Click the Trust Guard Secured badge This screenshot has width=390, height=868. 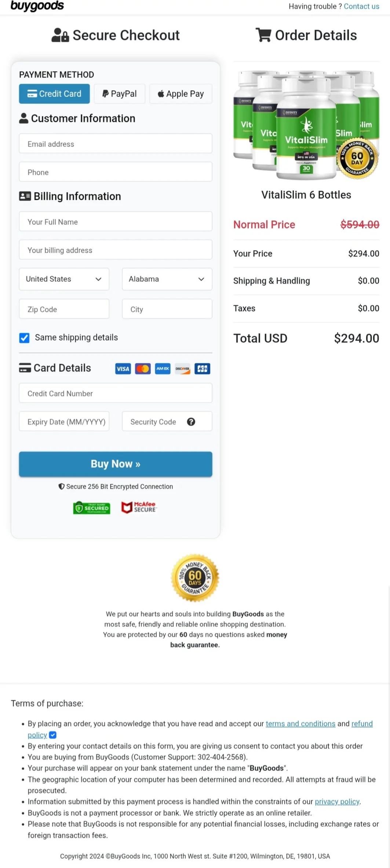pyautogui.click(x=91, y=508)
